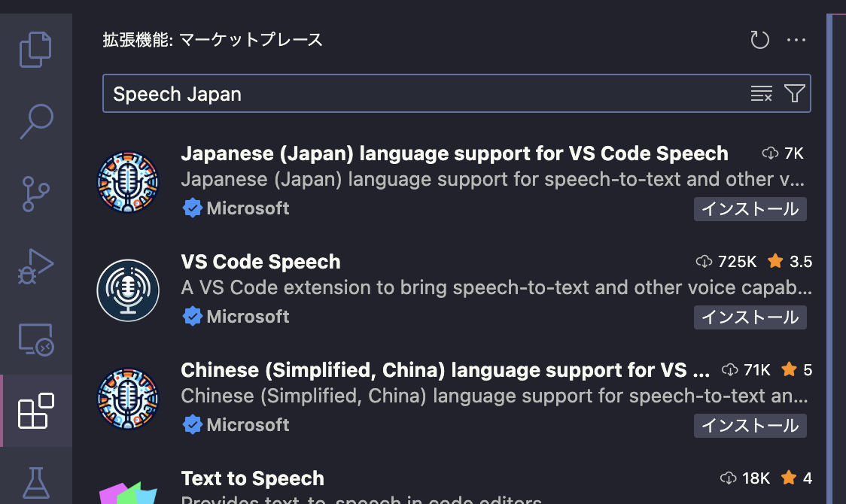Open the Run and Debug view
The image size is (846, 504).
coord(35,265)
